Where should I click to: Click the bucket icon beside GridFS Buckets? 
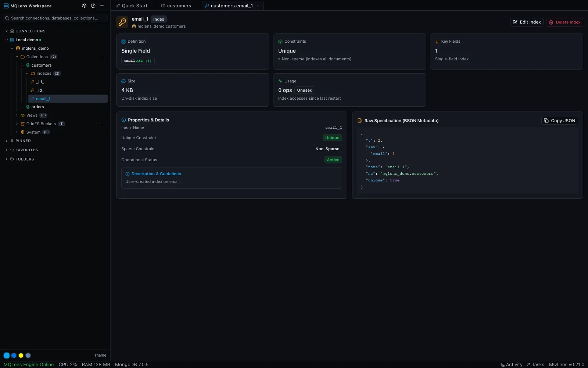click(22, 124)
